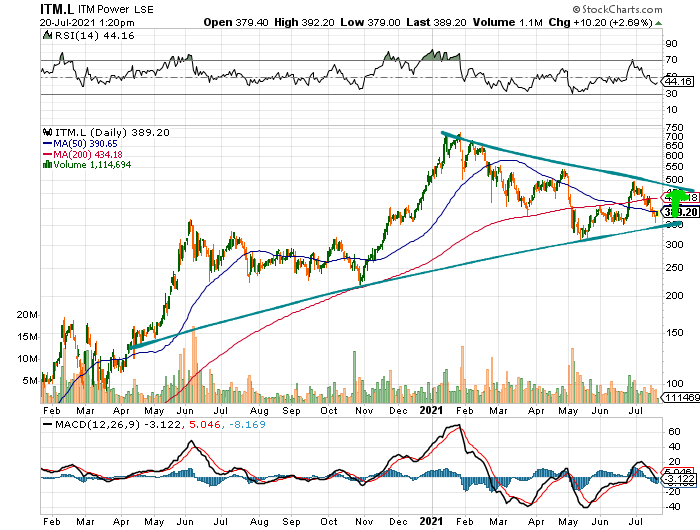Click the last price tag 389.20 on axis

(680, 212)
